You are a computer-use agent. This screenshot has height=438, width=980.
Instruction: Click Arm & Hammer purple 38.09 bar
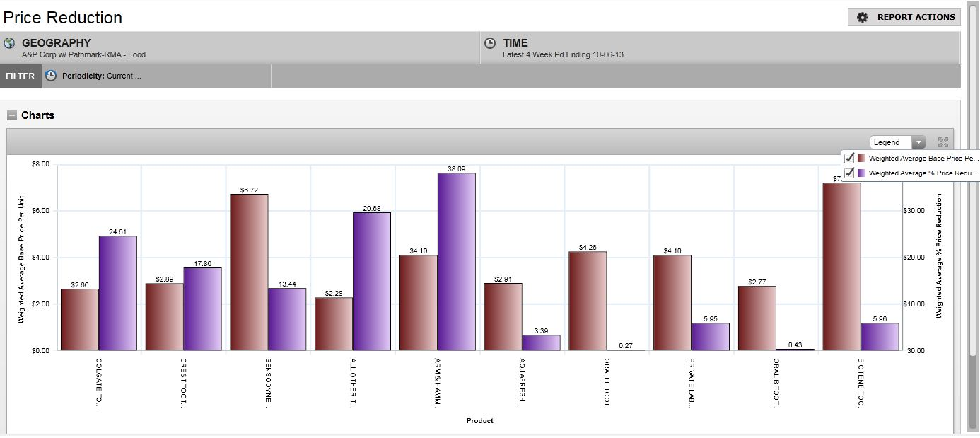(456, 262)
